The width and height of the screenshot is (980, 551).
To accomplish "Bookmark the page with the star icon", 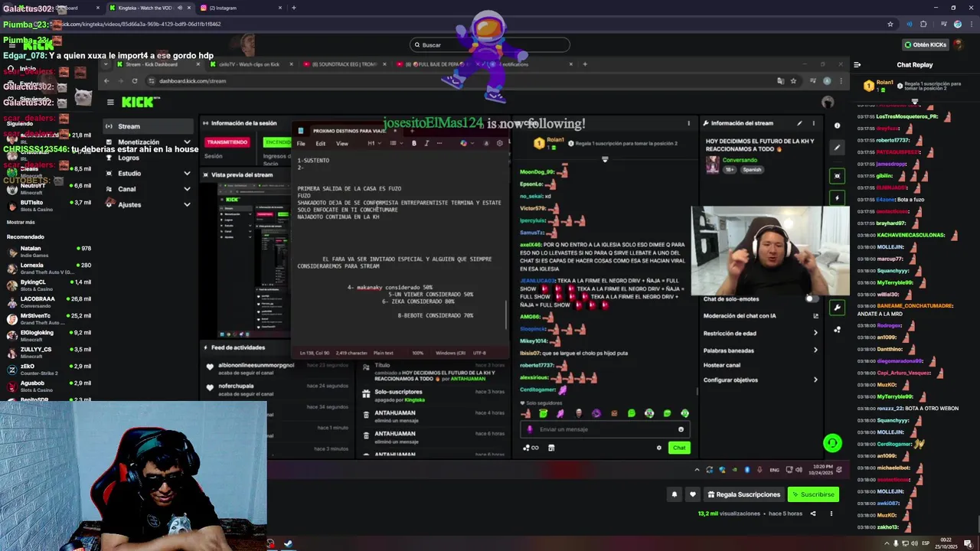I will coord(890,24).
